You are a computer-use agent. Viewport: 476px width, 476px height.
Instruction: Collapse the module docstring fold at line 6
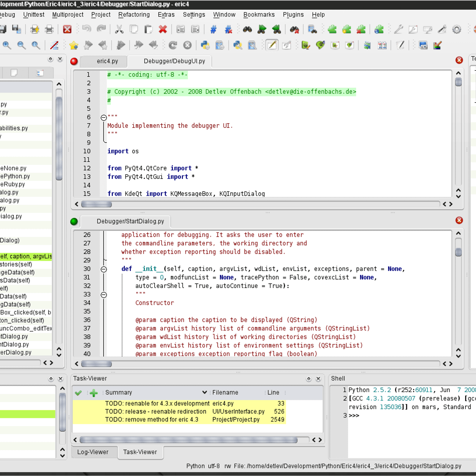coord(104,118)
